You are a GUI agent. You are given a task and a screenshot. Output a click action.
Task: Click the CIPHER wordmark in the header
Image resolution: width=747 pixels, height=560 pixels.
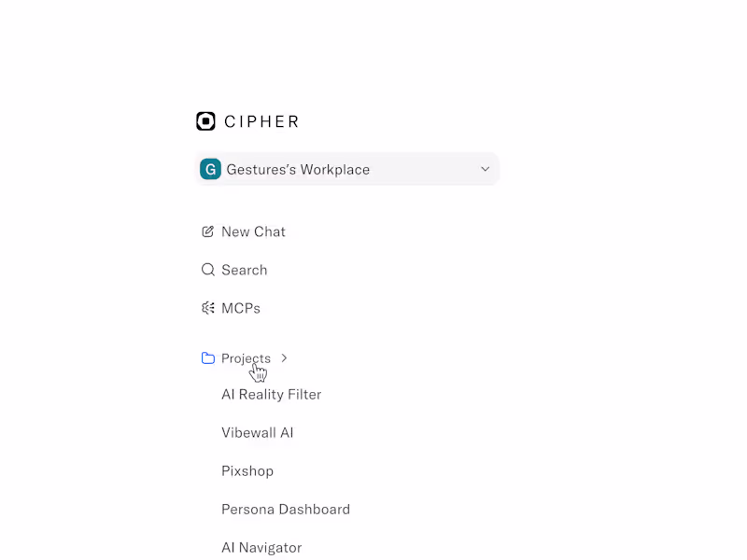[261, 121]
